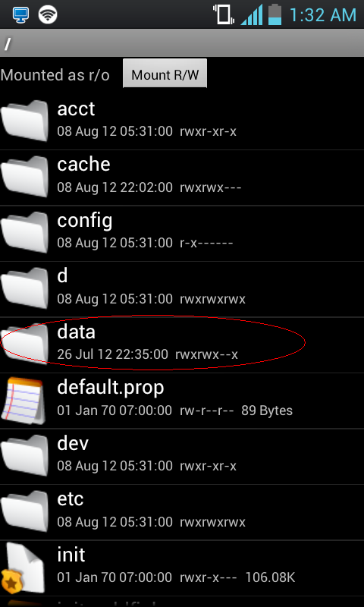Viewport: 364px width, 607px height.
Task: Tap the Mount R/W button
Action: pos(165,73)
